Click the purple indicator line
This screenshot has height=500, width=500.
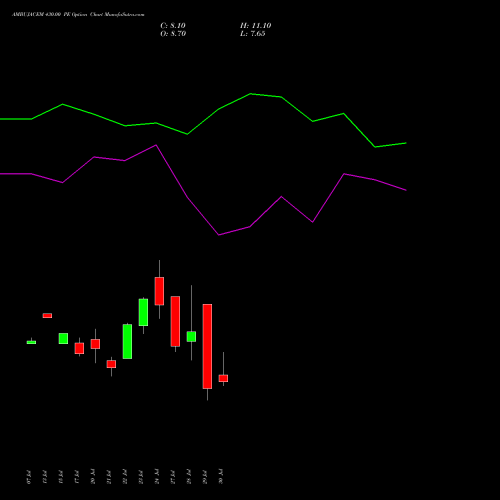click(203, 190)
